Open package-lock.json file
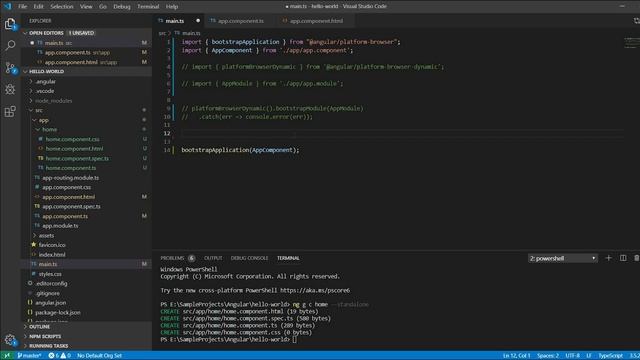Image resolution: width=640 pixels, height=360 pixels. 58,313
